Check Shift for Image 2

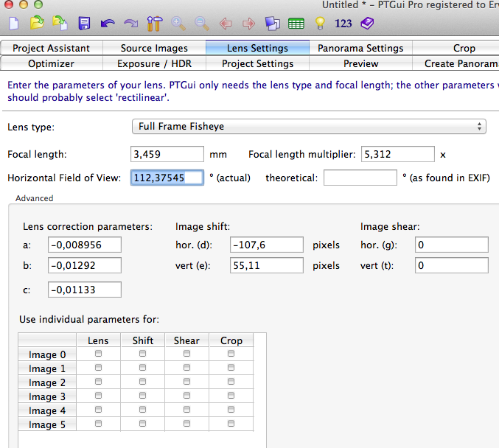click(x=142, y=381)
